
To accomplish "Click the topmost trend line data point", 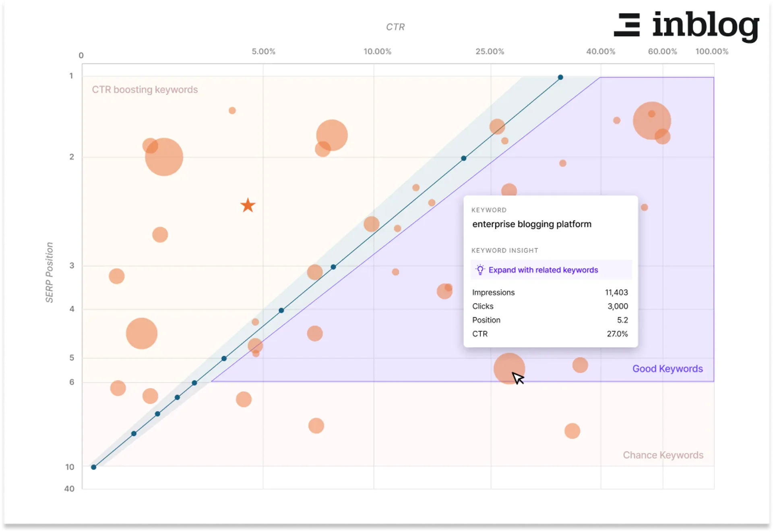I will point(560,77).
